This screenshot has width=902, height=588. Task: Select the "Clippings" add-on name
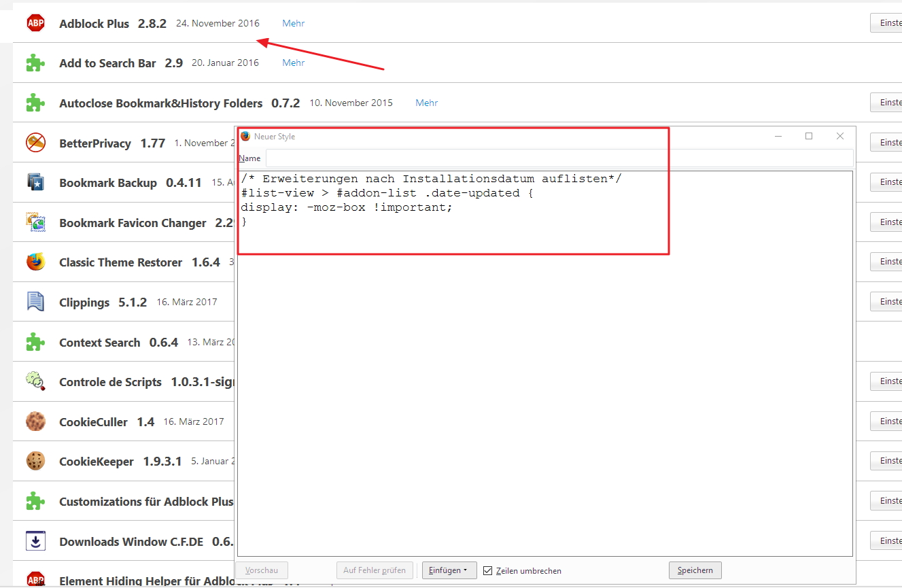pyautogui.click(x=84, y=302)
